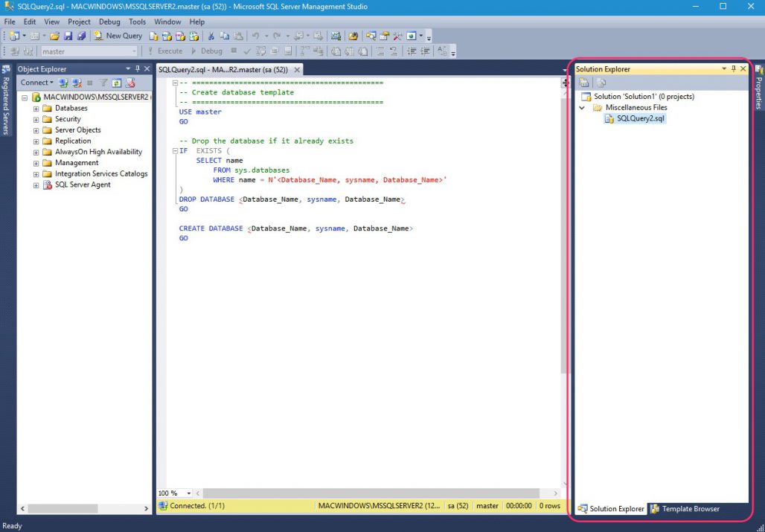Collapse the Miscellaneous Files node

582,108
